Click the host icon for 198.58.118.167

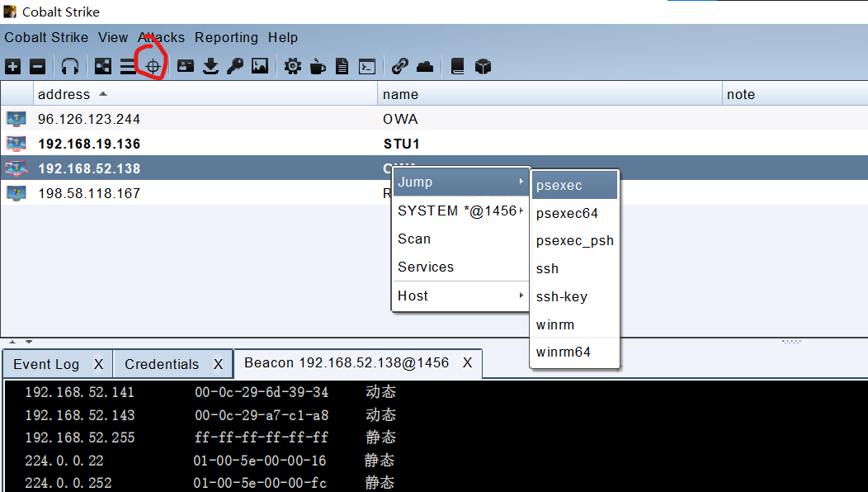(17, 193)
